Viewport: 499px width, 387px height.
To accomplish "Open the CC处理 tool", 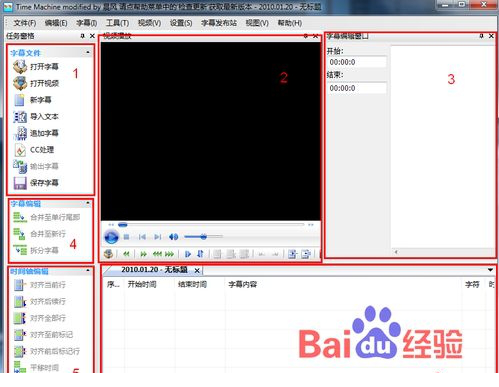I will (x=33, y=150).
